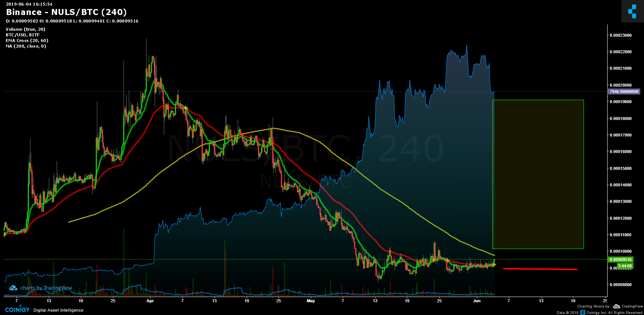Click the '0.00019000' price axis label
Viewport: 644px width, 315px height.
coord(620,102)
